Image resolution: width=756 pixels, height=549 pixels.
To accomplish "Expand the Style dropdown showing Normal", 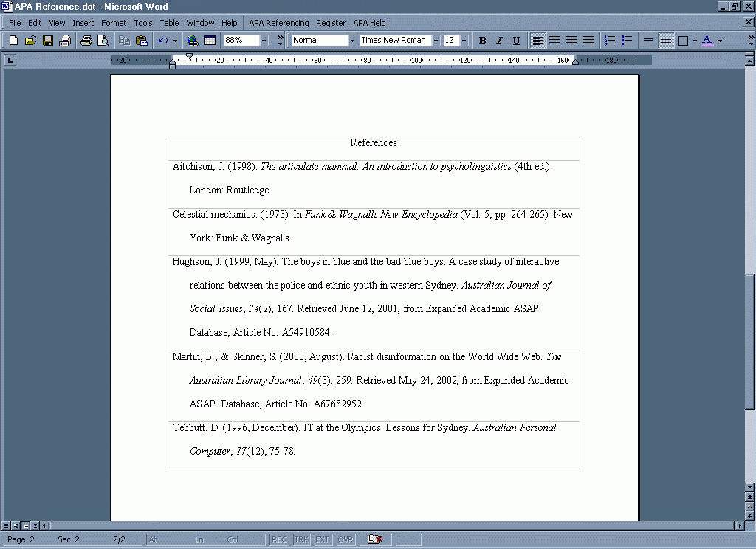I will 352,41.
